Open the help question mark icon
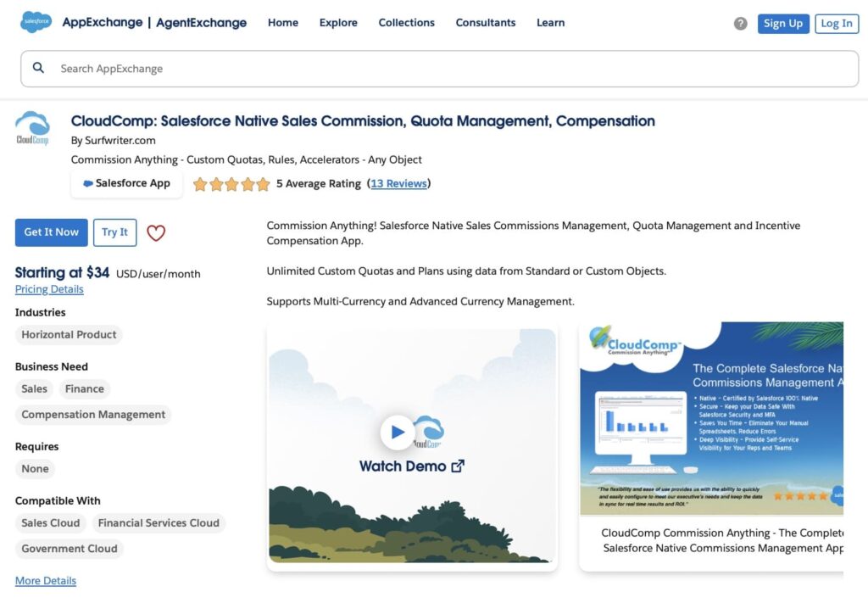The image size is (868, 603). pos(740,23)
